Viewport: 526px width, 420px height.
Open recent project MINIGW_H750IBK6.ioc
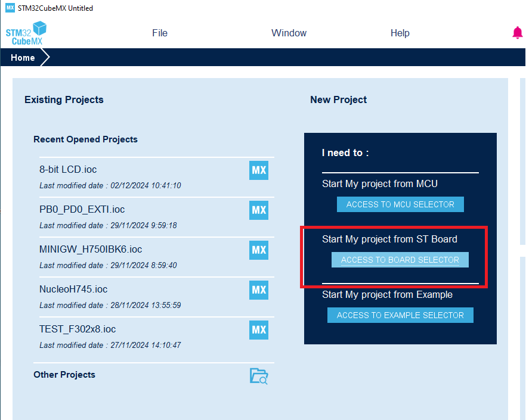91,249
